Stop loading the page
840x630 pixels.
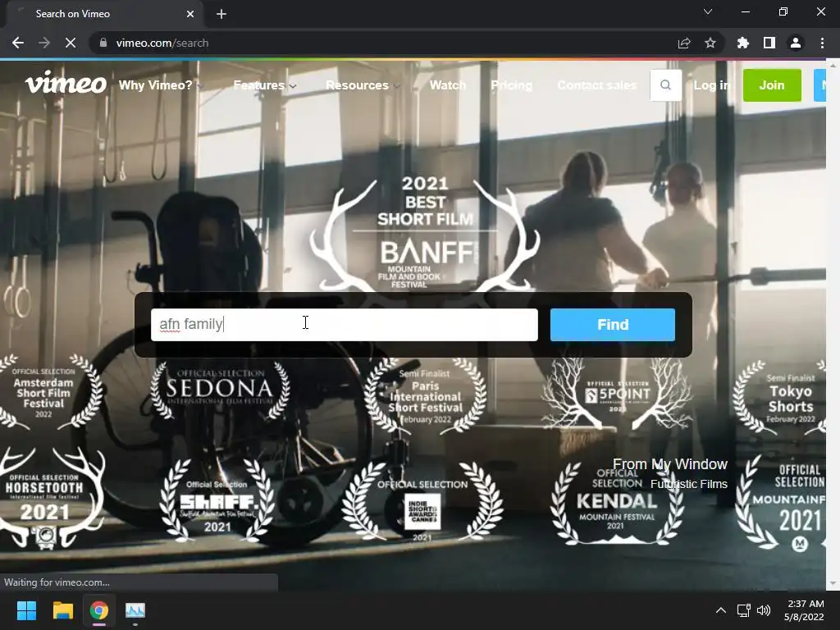tap(71, 43)
